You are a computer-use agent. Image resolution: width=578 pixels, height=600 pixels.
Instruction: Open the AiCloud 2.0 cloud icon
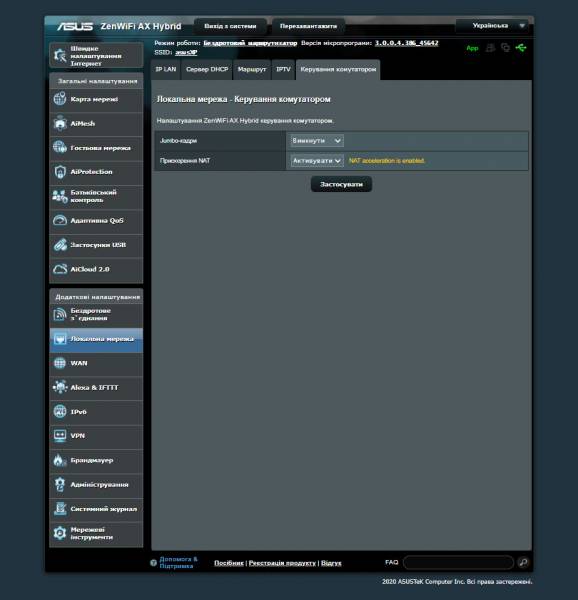pos(60,269)
